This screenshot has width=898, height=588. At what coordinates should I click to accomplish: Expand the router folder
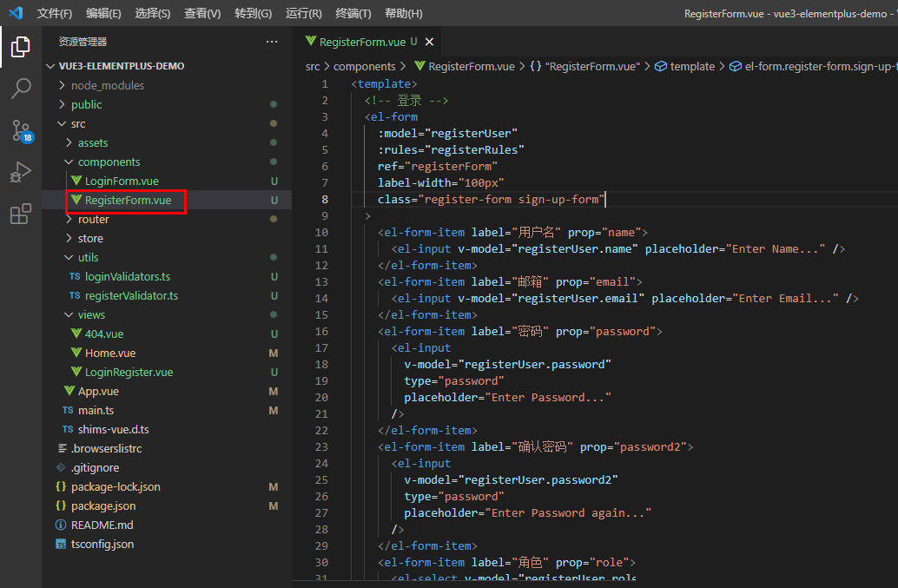(93, 219)
